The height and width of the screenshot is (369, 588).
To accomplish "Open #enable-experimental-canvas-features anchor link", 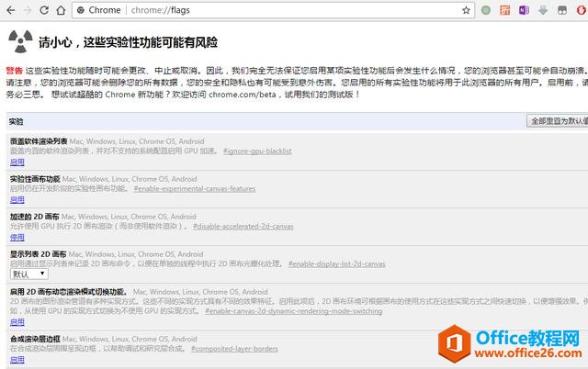I will coord(195,188).
